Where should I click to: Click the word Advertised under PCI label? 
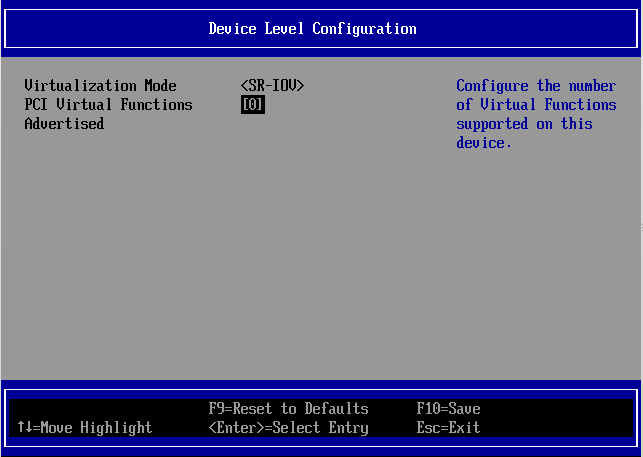(64, 124)
